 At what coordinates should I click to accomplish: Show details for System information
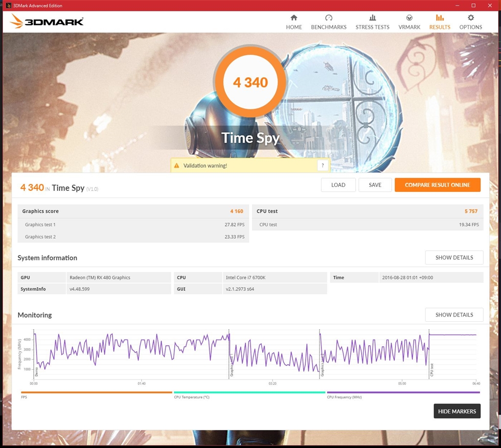454,257
